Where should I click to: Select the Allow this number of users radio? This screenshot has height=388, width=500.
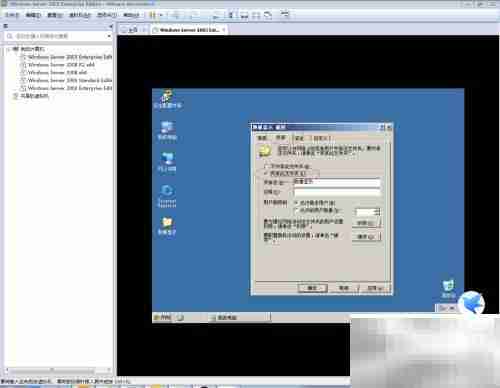coord(317,210)
